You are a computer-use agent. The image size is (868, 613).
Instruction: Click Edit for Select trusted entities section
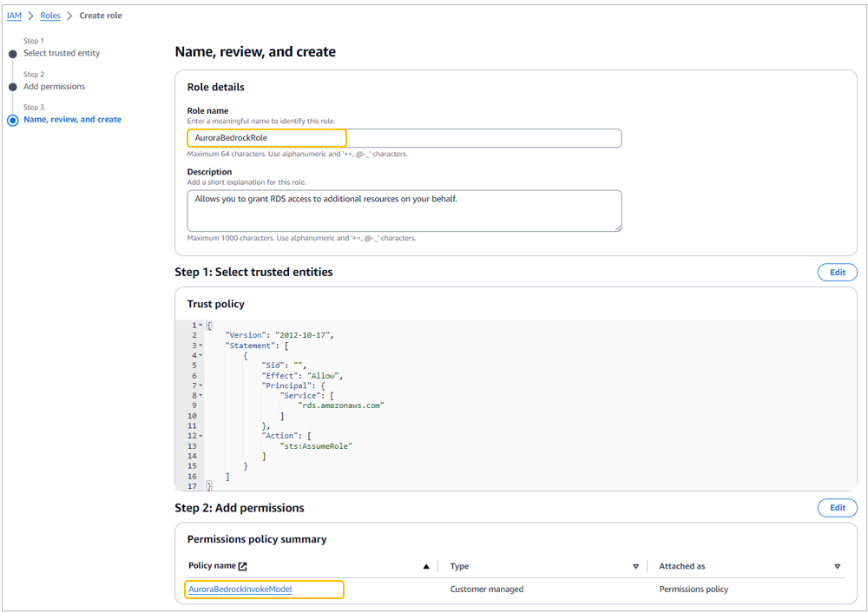[837, 272]
